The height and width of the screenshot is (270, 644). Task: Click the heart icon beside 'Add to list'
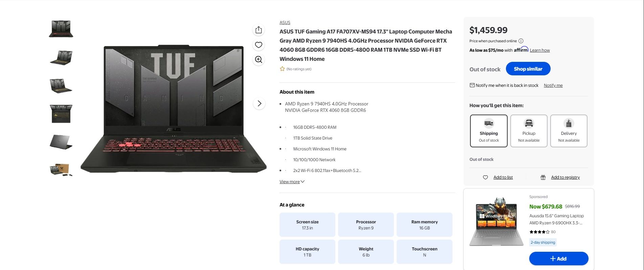pos(485,177)
